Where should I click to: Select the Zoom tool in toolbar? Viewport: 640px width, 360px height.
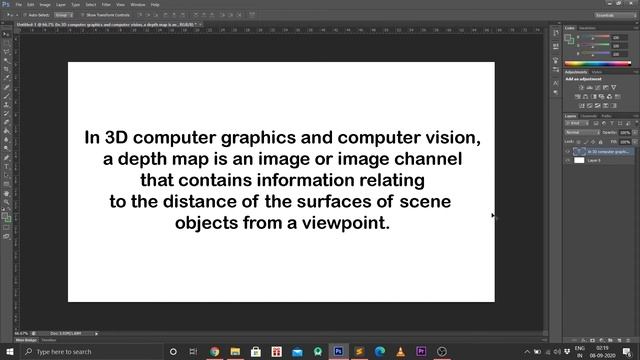6,202
